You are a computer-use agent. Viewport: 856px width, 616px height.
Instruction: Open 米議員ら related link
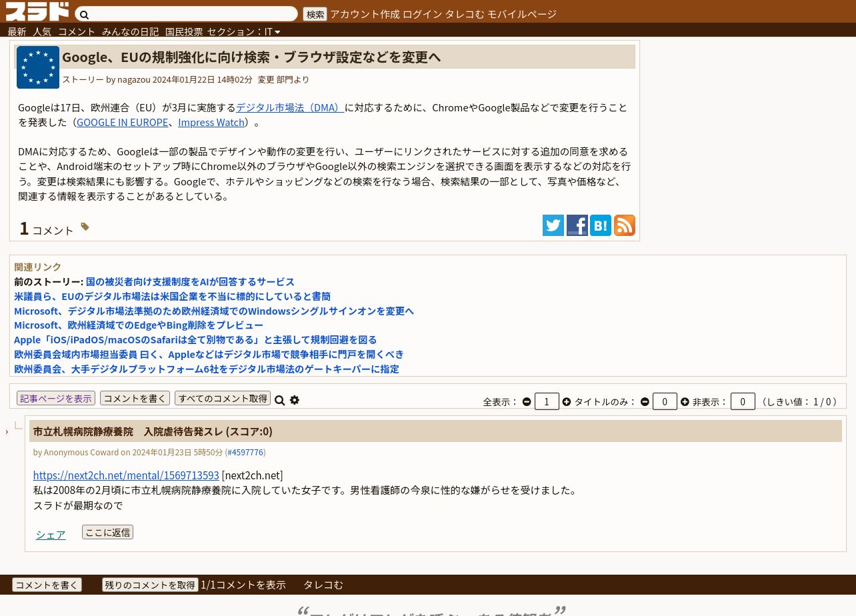click(x=172, y=296)
